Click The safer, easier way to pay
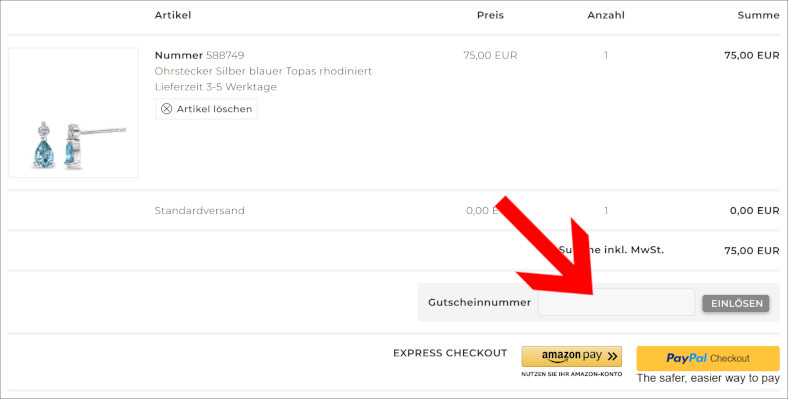788x399 pixels. pyautogui.click(x=708, y=378)
